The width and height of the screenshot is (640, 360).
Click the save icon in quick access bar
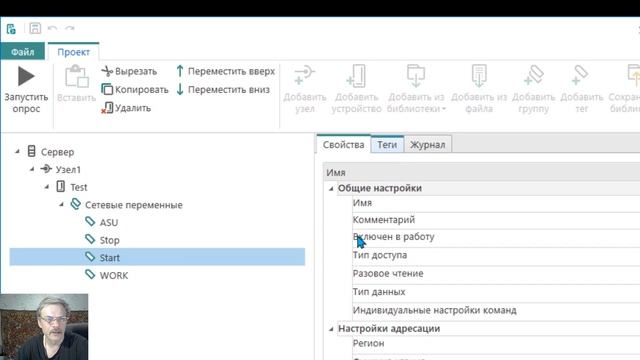tap(35, 28)
